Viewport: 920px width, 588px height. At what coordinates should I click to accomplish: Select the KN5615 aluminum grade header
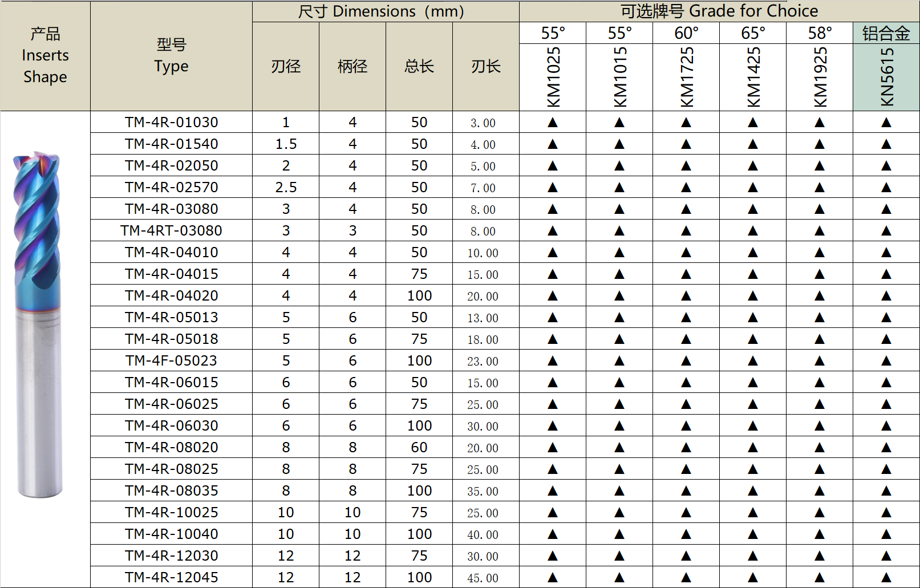click(886, 77)
